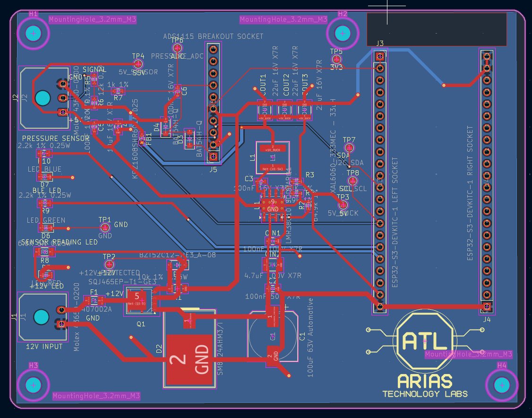The height and width of the screenshot is (418, 532).
Task: Select mounting hole H2
Action: click(x=343, y=33)
